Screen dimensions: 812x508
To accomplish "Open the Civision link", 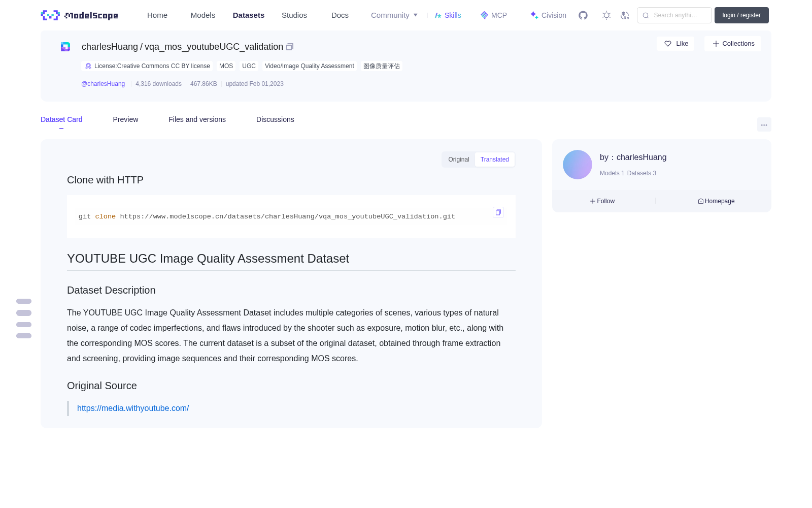I will [548, 15].
